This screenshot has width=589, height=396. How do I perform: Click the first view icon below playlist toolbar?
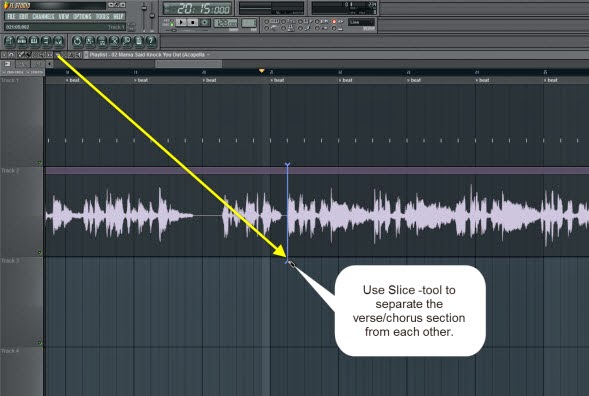coord(7,64)
